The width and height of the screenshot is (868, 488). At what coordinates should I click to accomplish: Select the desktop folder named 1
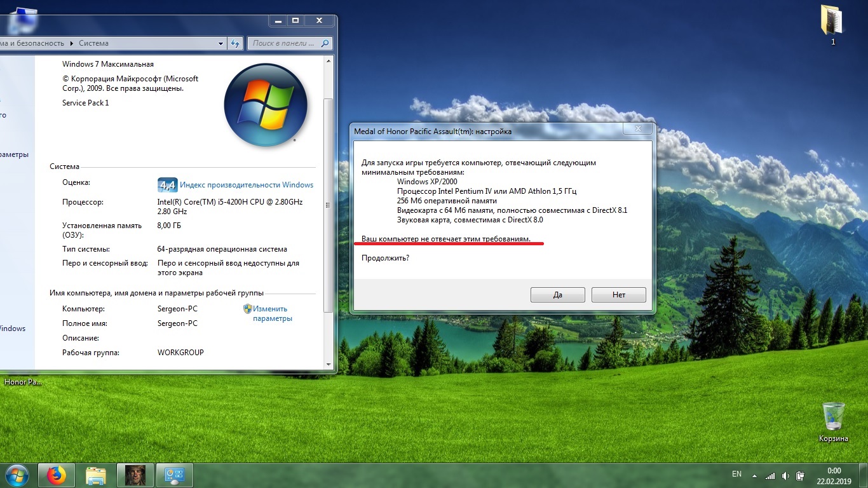coord(832,25)
